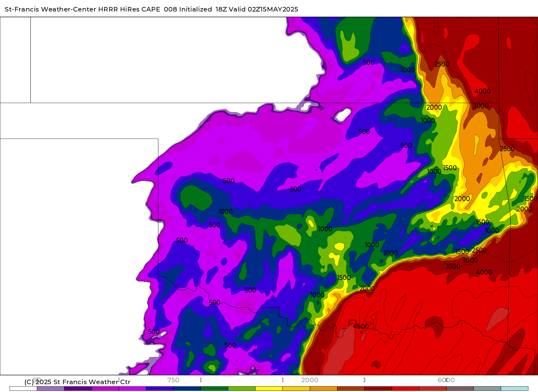Click the 750 tick label on color bar
Screen dimensions: 538x392
[x=173, y=380]
